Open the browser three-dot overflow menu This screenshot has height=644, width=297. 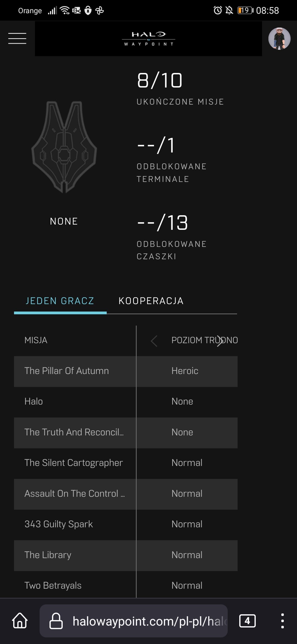tap(282, 621)
